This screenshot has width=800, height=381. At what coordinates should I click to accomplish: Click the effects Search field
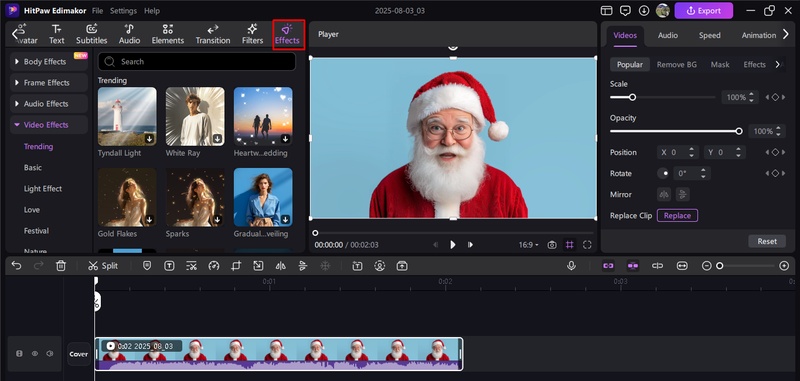point(196,62)
